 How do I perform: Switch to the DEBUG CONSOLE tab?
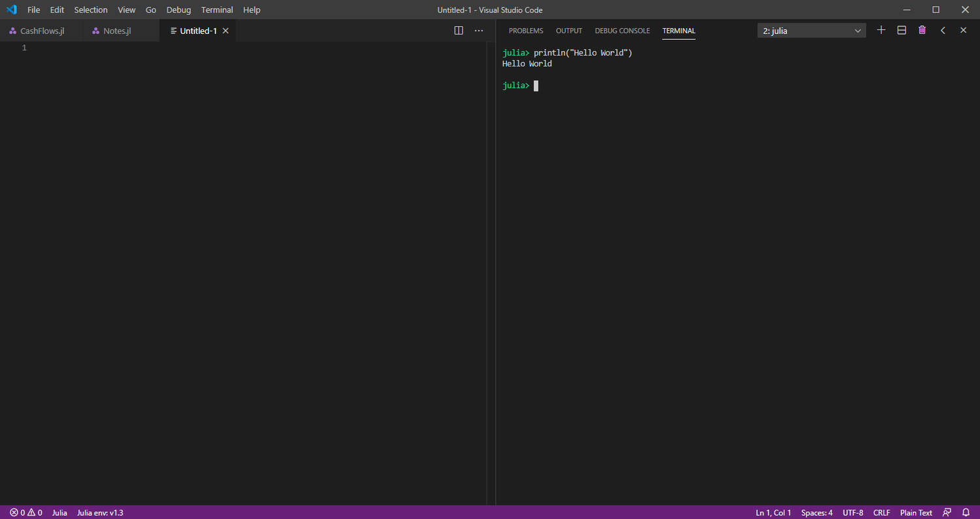623,31
